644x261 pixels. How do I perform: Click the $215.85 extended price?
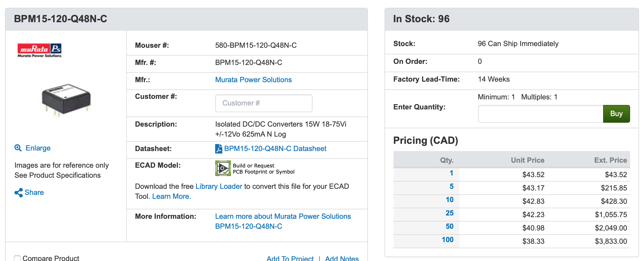[x=614, y=188]
